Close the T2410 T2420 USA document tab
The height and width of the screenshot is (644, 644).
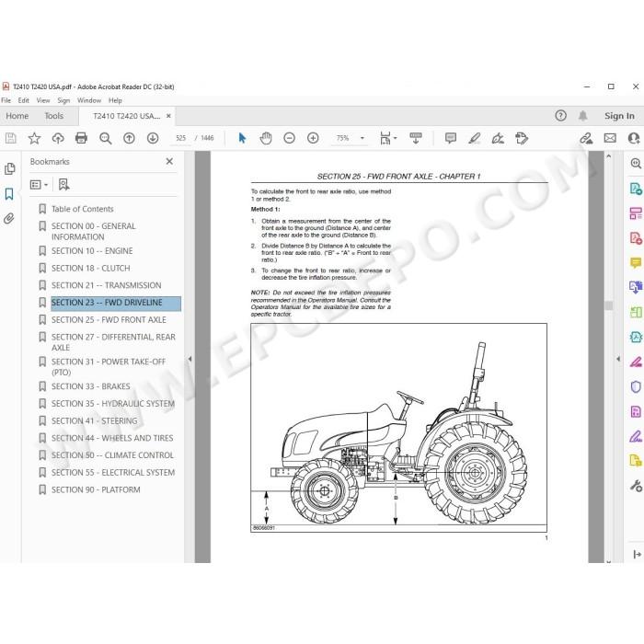coord(168,116)
